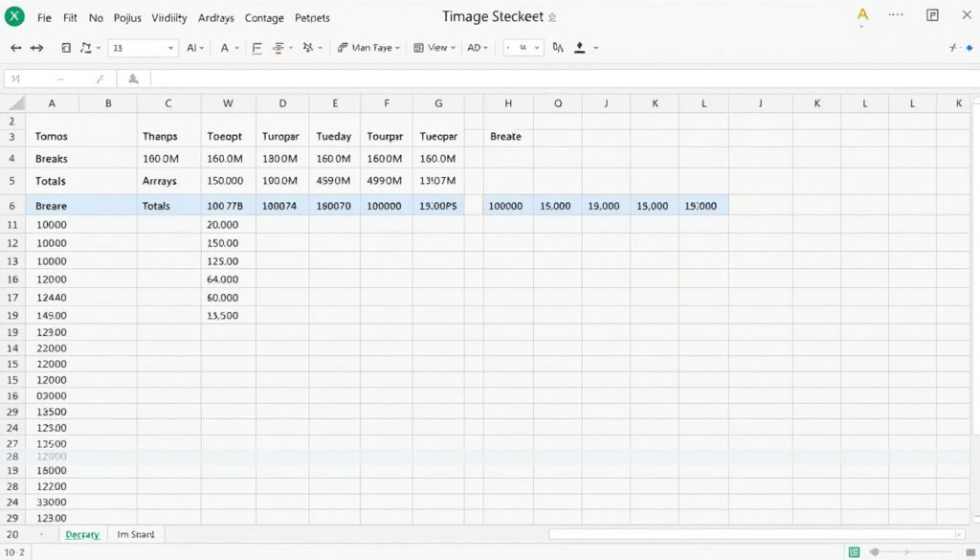Open the small combo box after AD
The image size is (980, 560).
click(x=523, y=48)
